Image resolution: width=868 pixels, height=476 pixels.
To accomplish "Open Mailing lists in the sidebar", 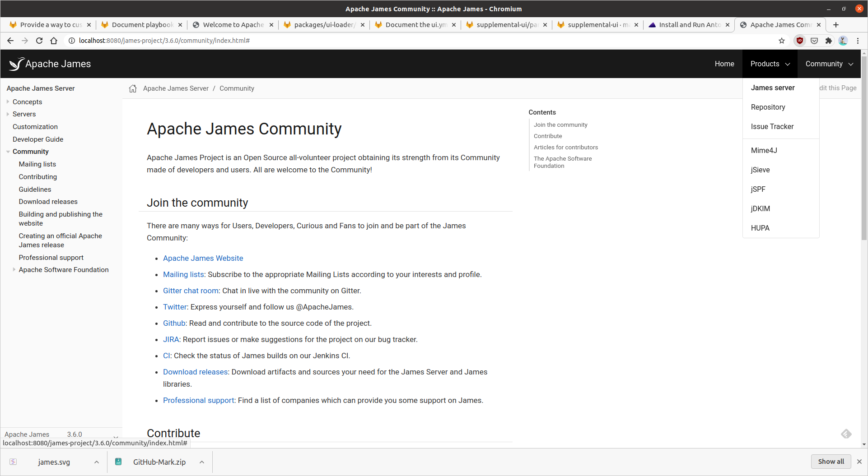I will 37,164.
